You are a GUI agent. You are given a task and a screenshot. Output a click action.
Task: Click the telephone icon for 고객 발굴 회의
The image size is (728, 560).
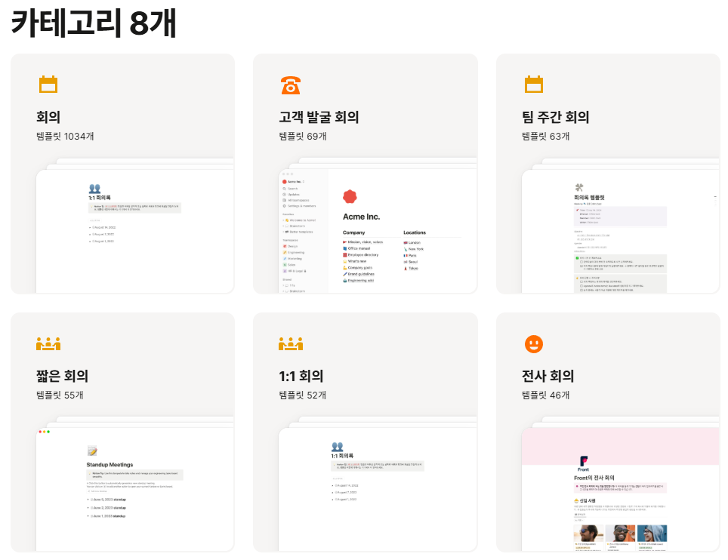291,85
